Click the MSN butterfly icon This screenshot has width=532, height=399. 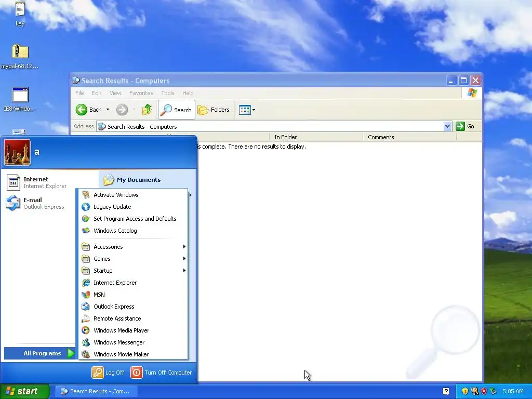tap(86, 295)
